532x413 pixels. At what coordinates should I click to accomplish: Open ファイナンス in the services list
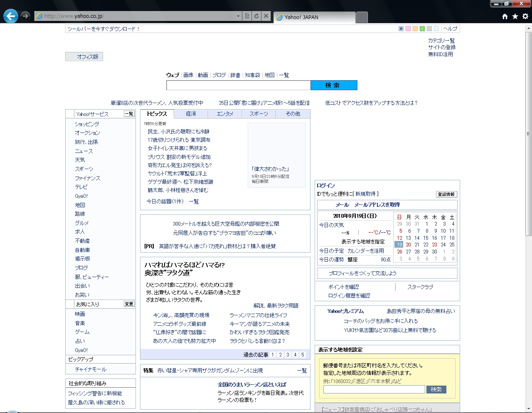[x=87, y=178]
